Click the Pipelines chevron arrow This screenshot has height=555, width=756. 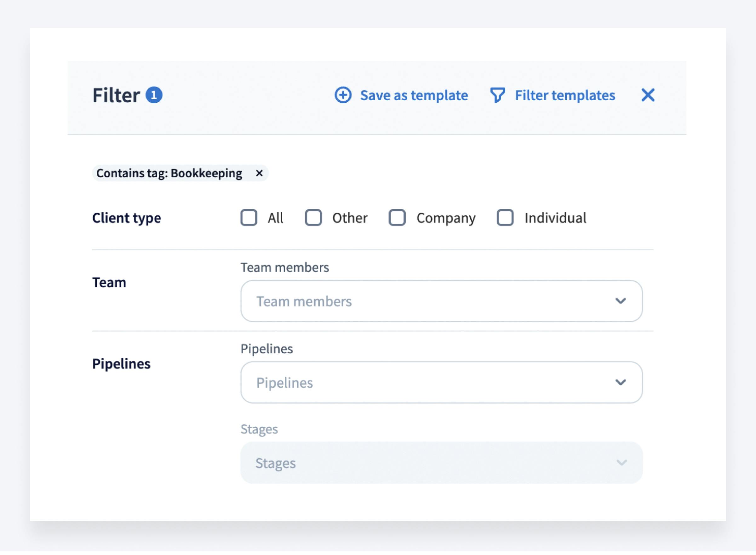tap(620, 382)
